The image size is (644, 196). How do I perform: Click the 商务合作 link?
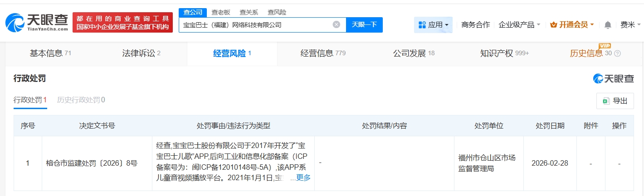pos(475,25)
